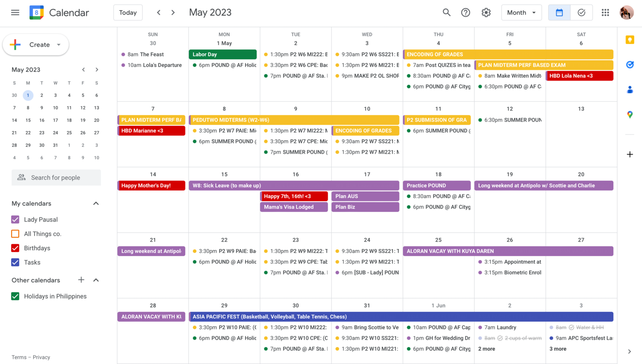Open the 7am Laundry event
642x364 pixels.
click(x=508, y=327)
